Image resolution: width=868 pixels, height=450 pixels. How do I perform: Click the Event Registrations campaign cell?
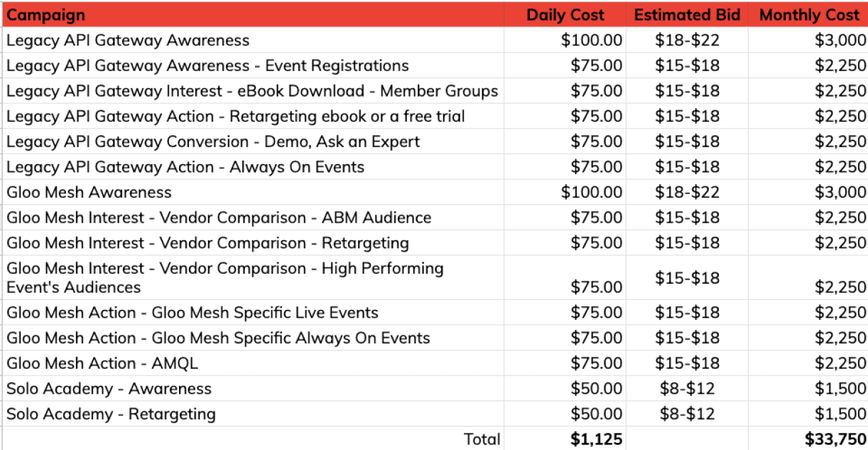point(207,66)
